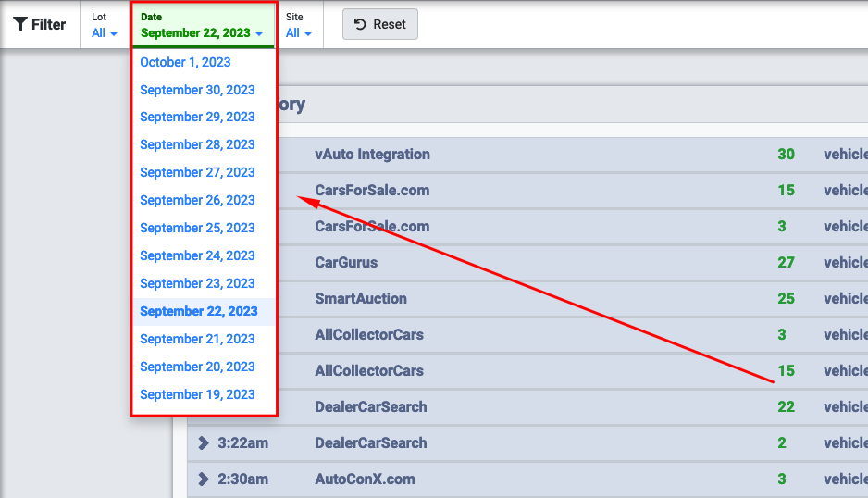Click the CarGurus row text
Screen dimensions: 868x498
[346, 262]
